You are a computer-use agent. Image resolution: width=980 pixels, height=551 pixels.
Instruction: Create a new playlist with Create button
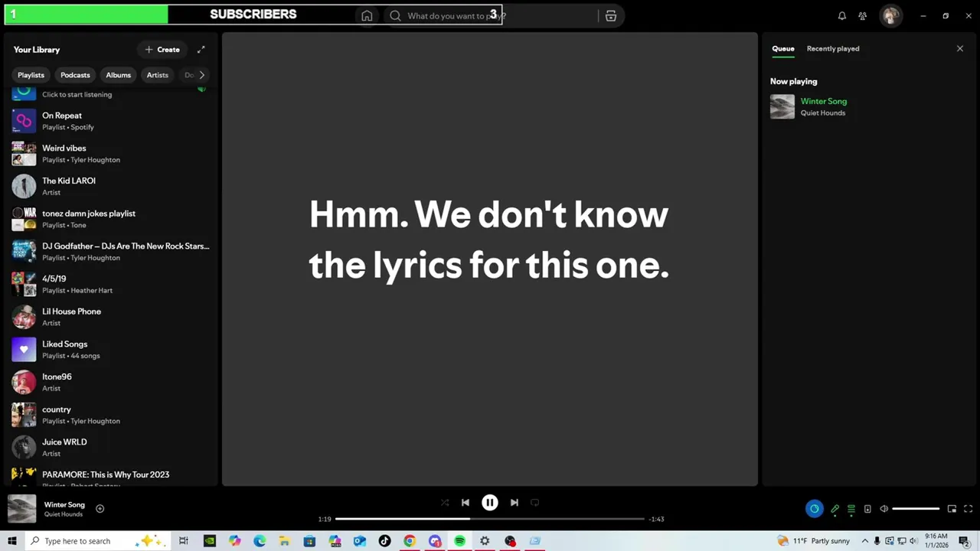click(162, 50)
